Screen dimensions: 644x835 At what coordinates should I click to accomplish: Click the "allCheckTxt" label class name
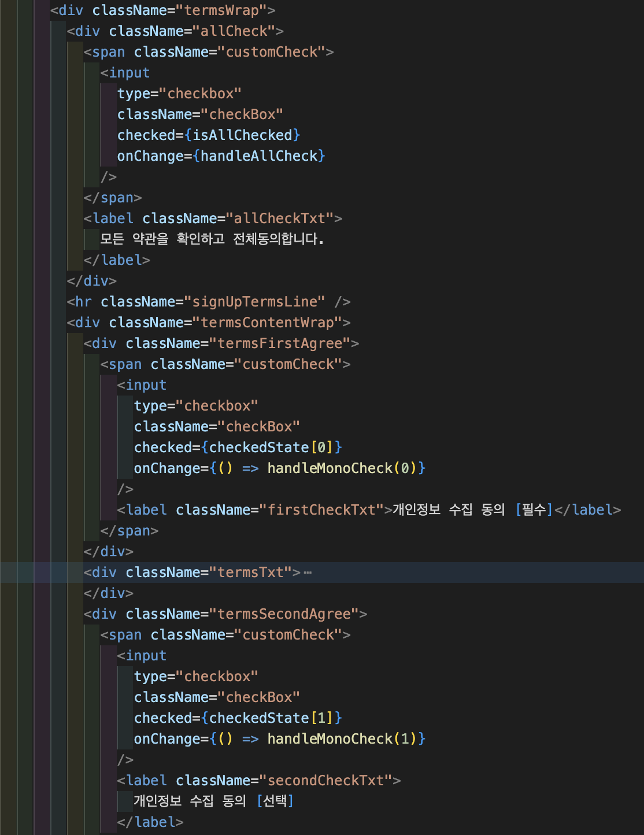coord(280,219)
